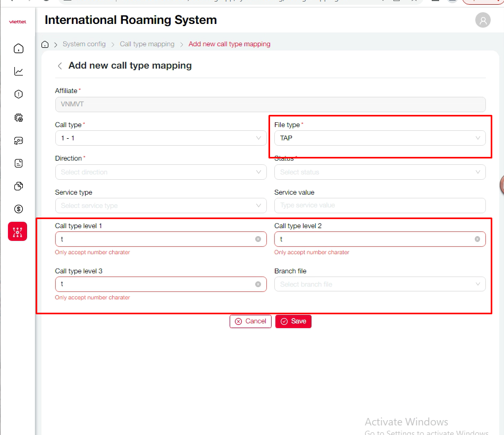This screenshot has height=435, width=504.
Task: Clear the Call type level 3 field
Action: 258,285
